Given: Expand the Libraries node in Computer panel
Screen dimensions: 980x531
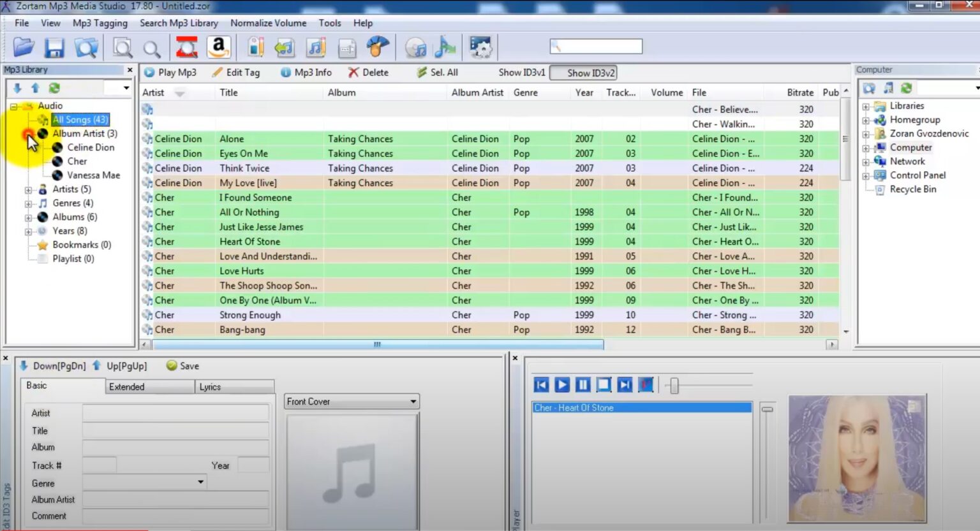Looking at the screenshot, I should (x=866, y=106).
